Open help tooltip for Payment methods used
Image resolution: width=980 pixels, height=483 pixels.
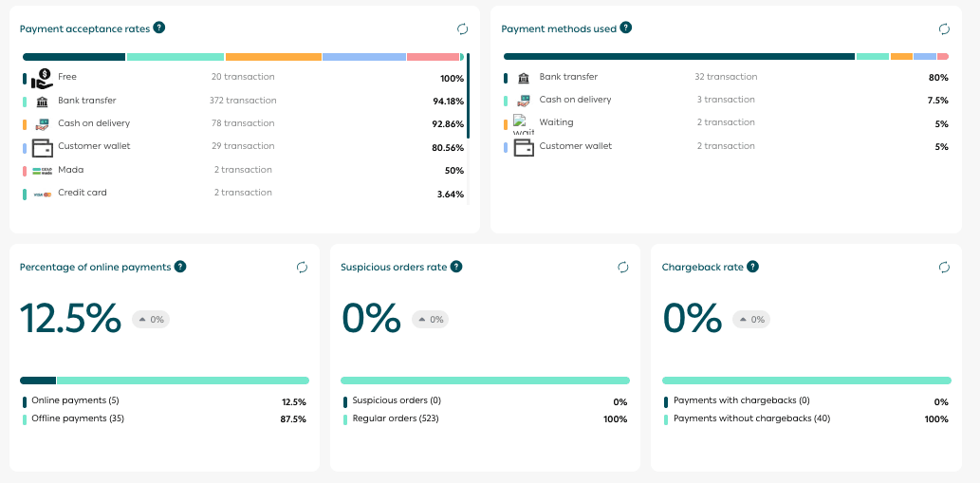coord(626,28)
